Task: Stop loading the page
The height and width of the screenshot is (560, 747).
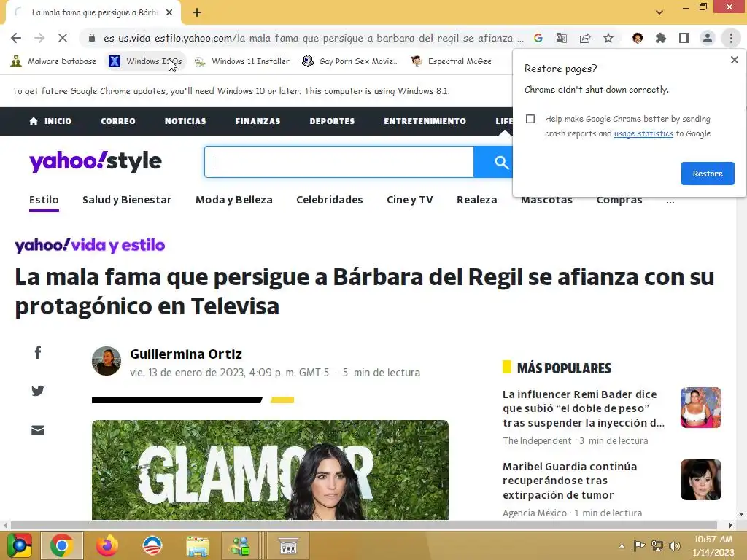Action: point(63,38)
